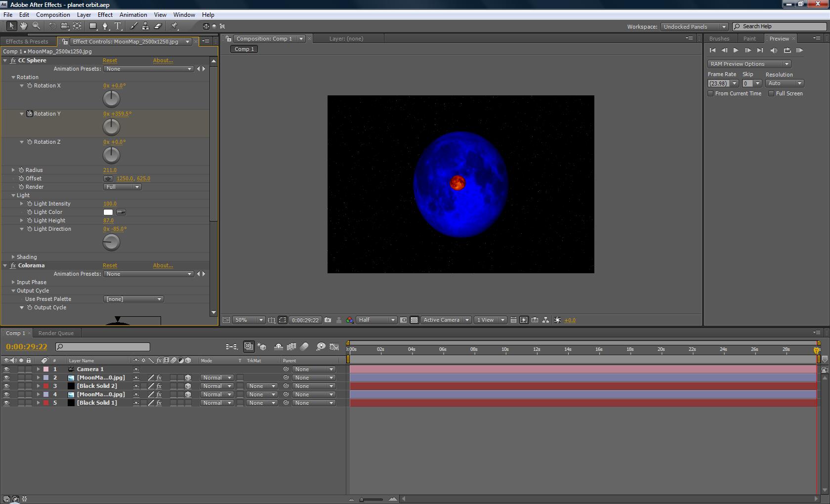The height and width of the screenshot is (504, 830).
Task: Select the Eraser tool
Action: [x=158, y=26]
